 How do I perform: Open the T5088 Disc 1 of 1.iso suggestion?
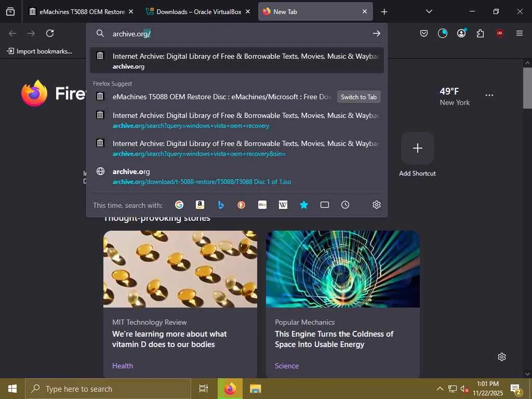tap(237, 177)
